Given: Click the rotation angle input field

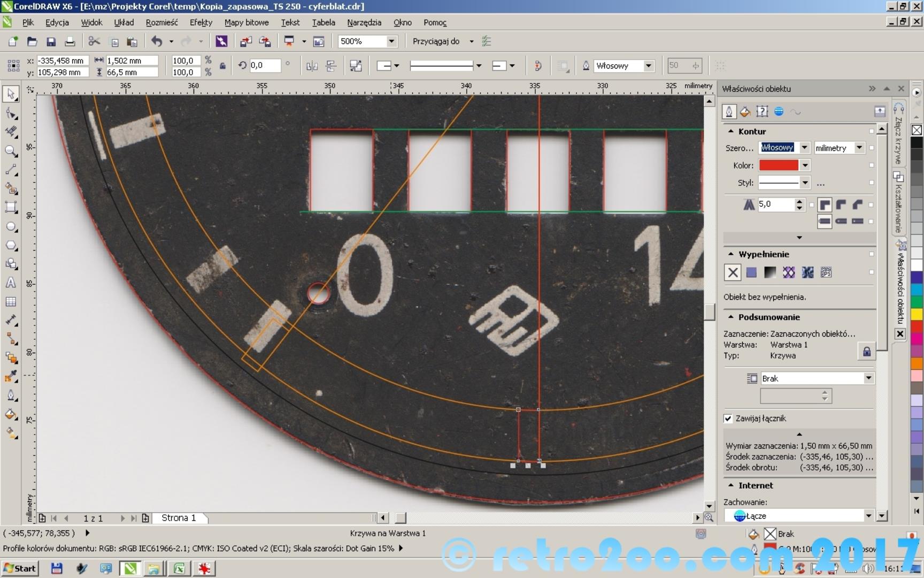Looking at the screenshot, I should pyautogui.click(x=264, y=66).
